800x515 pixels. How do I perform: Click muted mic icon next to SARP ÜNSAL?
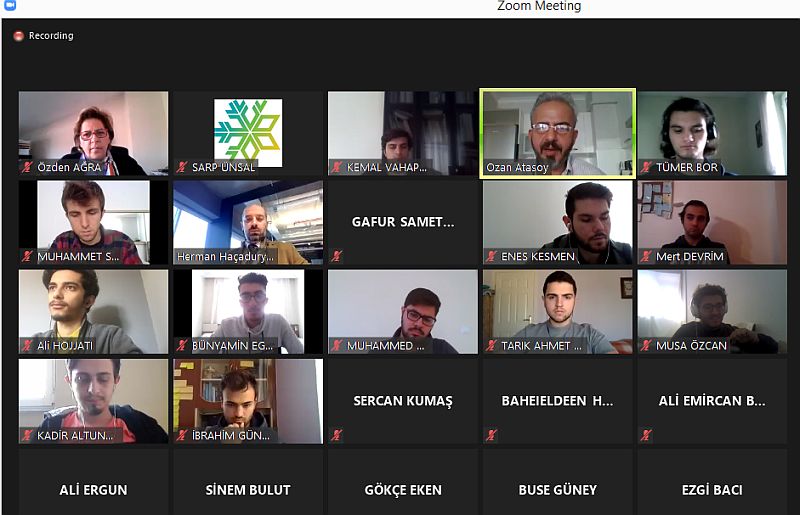click(x=182, y=167)
